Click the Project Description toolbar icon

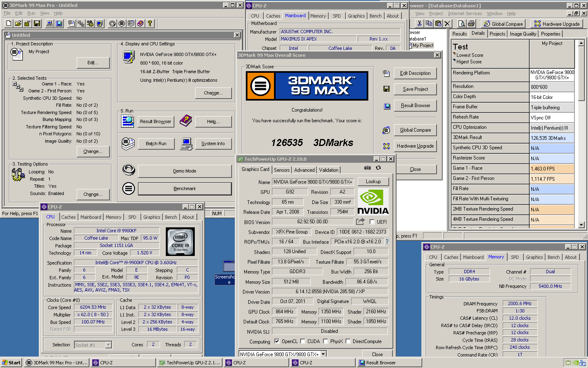point(71,23)
